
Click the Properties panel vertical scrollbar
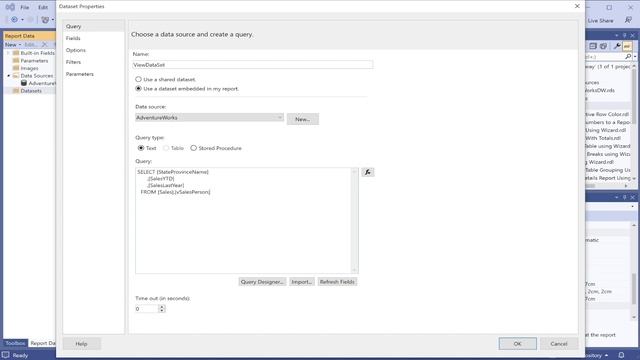[x=634, y=271]
